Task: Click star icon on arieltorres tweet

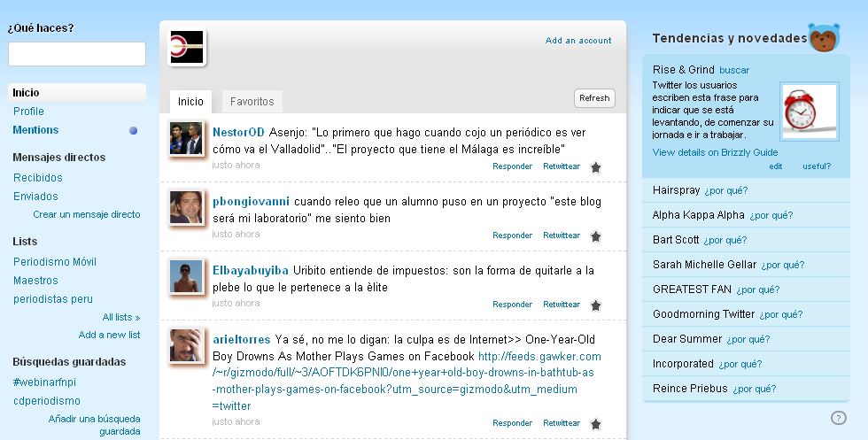Action: [x=596, y=423]
